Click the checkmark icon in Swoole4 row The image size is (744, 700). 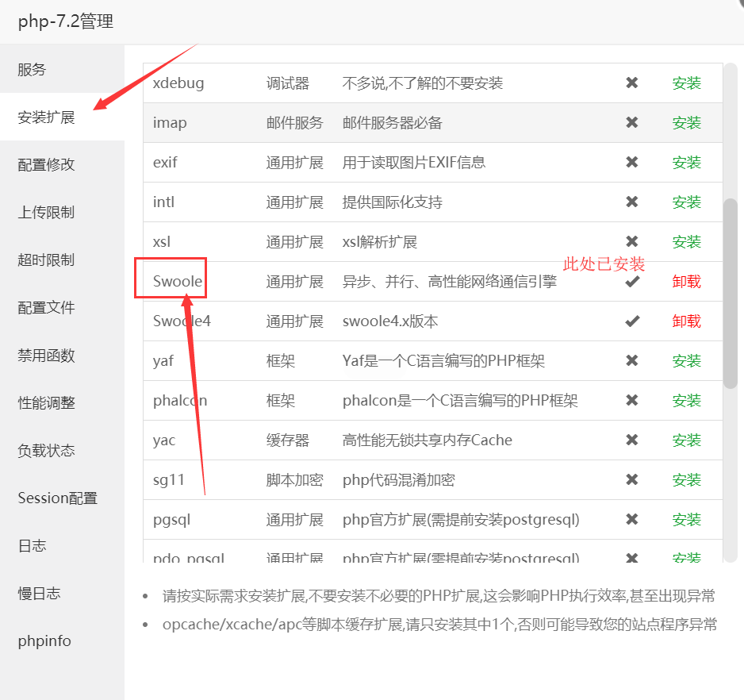(632, 321)
